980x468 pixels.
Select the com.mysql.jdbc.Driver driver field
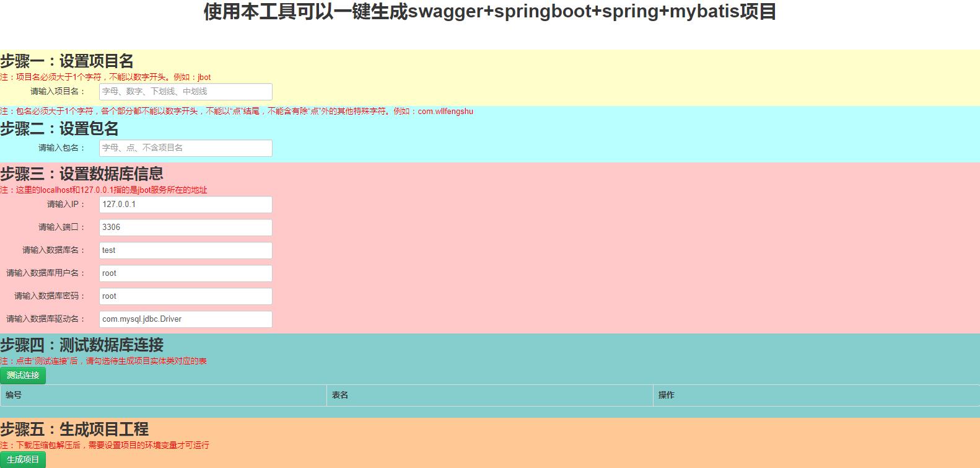[x=185, y=319]
